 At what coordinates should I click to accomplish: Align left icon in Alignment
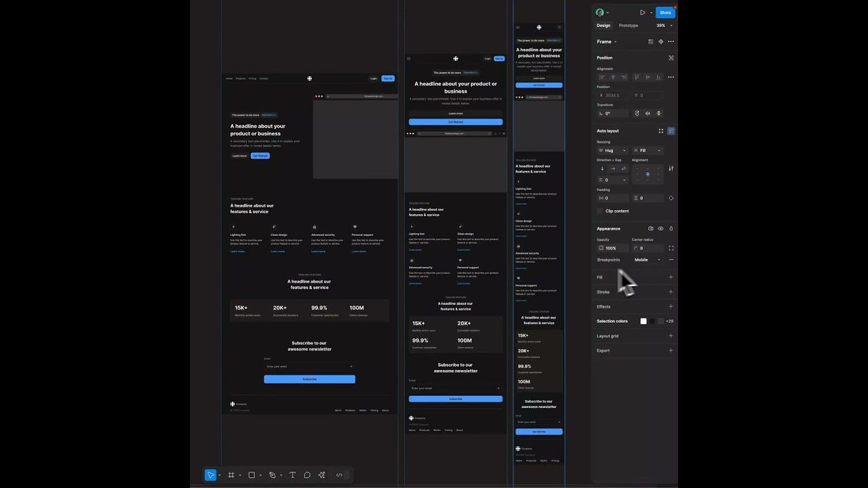pyautogui.click(x=602, y=77)
